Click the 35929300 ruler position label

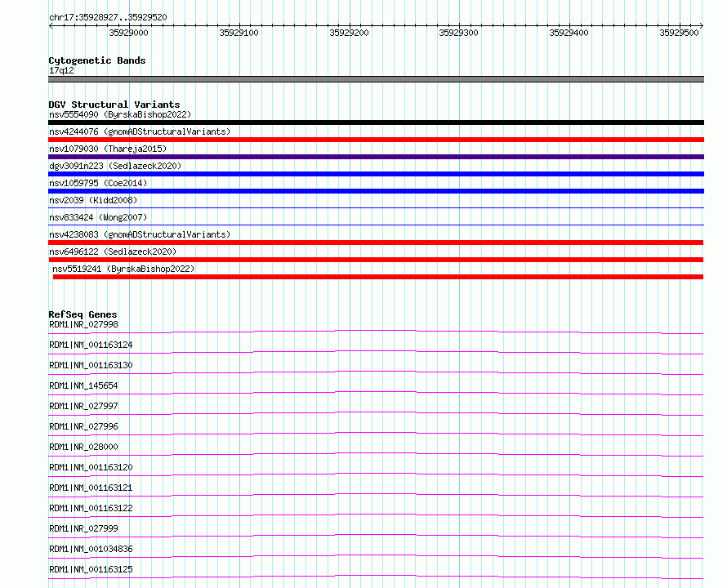[458, 33]
